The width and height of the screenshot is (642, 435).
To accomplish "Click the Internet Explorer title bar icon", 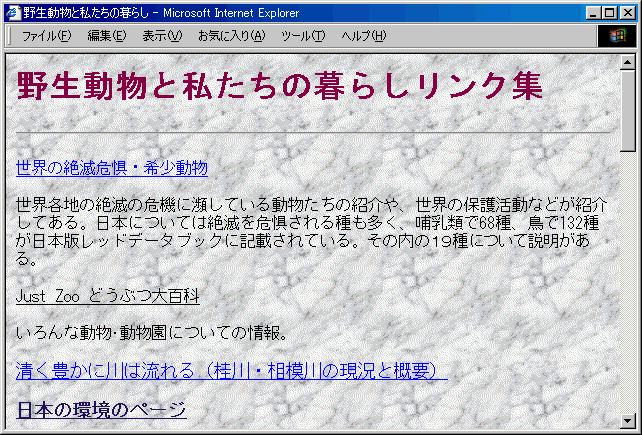I will [x=14, y=13].
